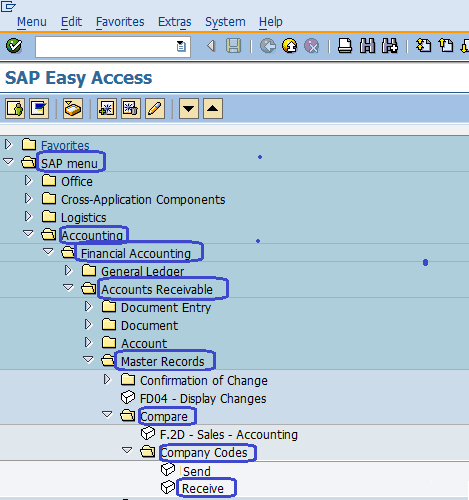Click the move favorites down arrow button
Screen dimensions: 469x500
tap(189, 108)
